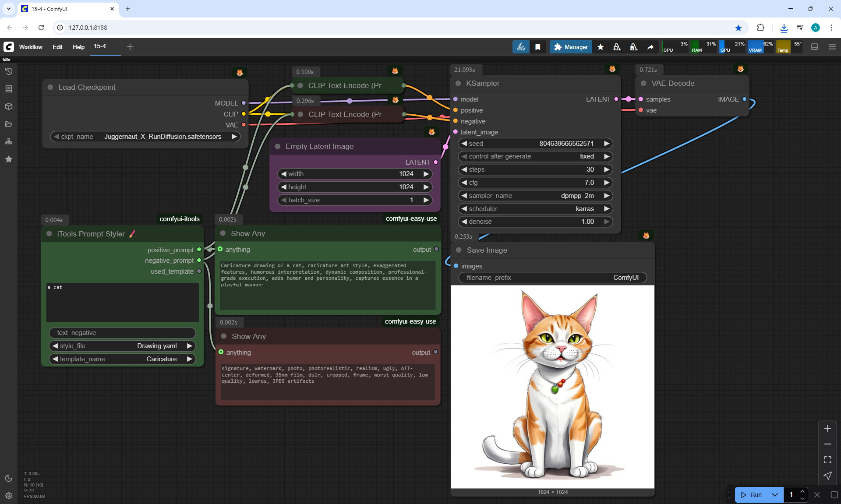Open the workflows folder sidebar icon
This screenshot has width=841, height=504.
(9, 124)
